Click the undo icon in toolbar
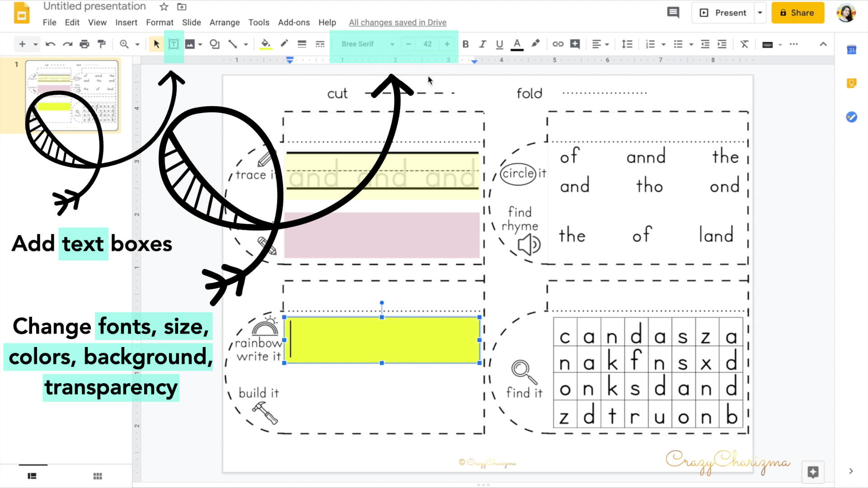868x488 pixels. coord(51,43)
